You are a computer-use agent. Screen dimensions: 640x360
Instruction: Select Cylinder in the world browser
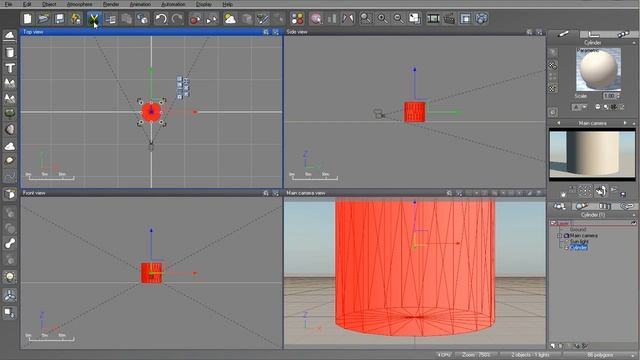(x=578, y=247)
